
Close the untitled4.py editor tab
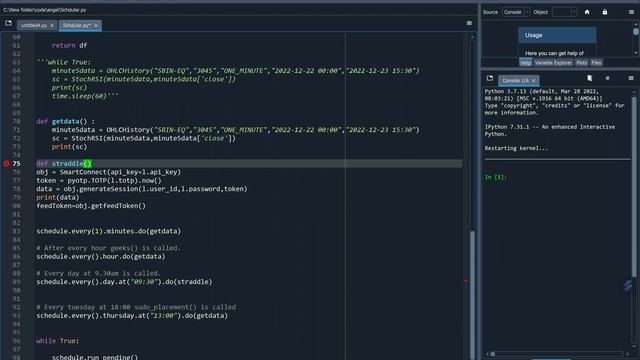[52, 26]
